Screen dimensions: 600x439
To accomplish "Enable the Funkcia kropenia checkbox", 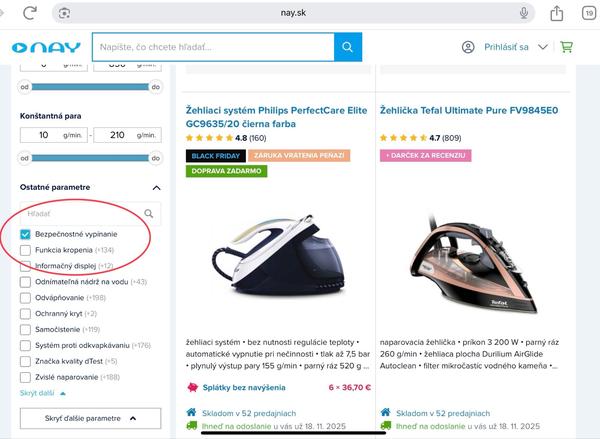I will click(x=25, y=250).
